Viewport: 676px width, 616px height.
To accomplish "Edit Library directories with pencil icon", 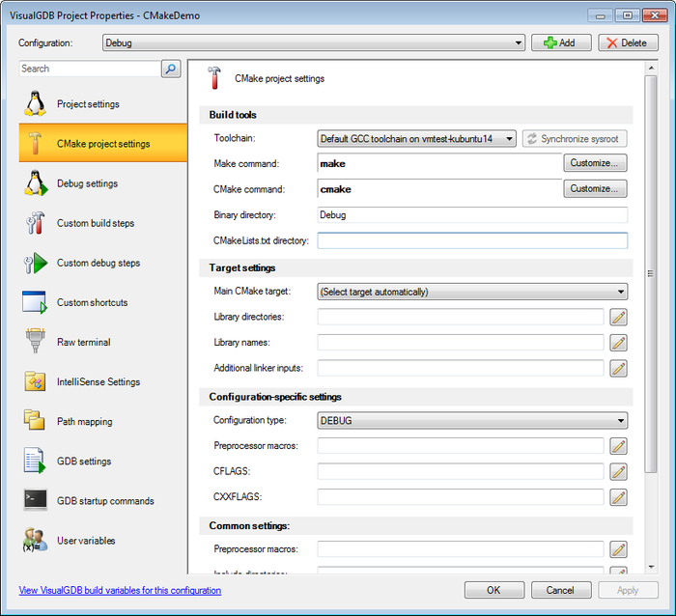I will [x=618, y=318].
